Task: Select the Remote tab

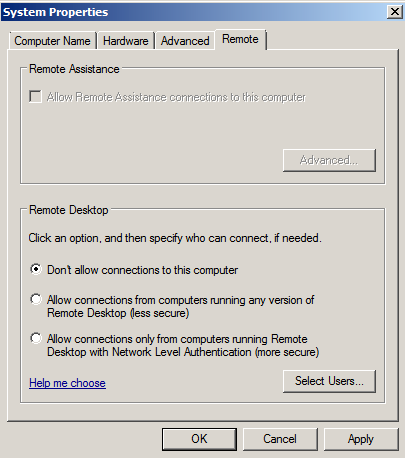Action: click(x=240, y=39)
